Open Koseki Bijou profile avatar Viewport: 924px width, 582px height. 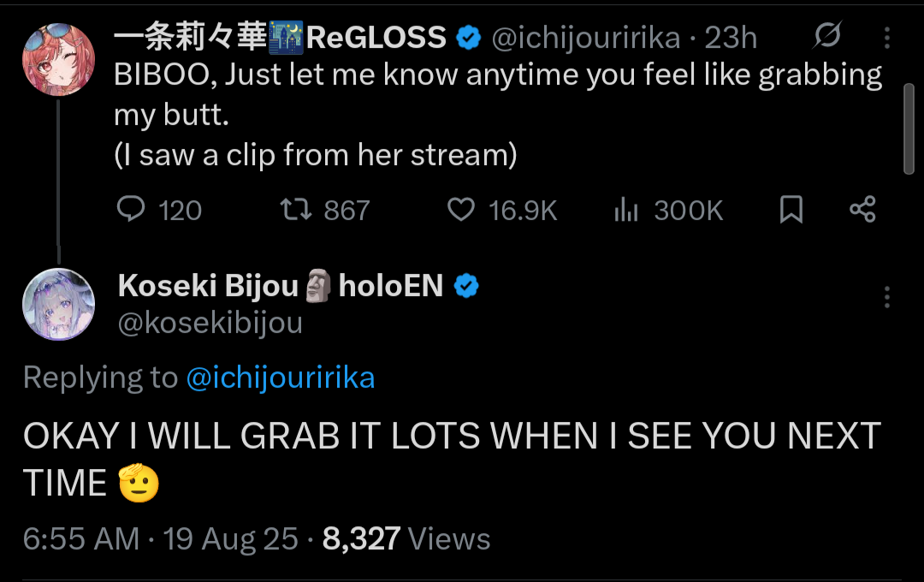57,305
